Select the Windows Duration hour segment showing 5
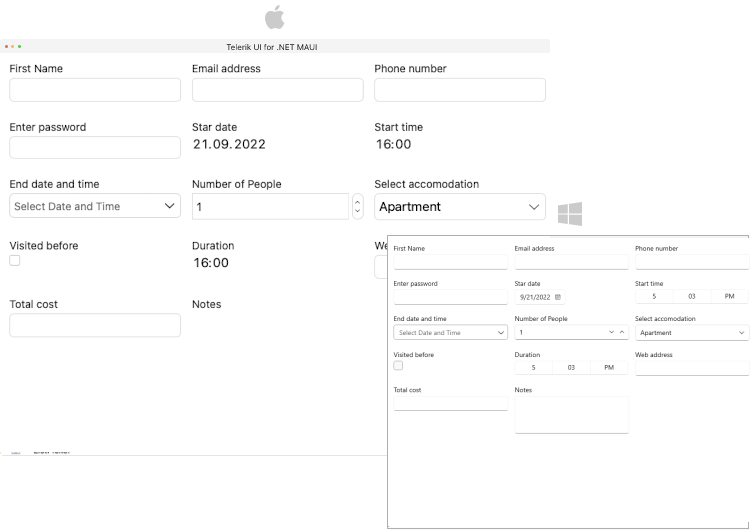Image resolution: width=750 pixels, height=532 pixels. pos(533,368)
